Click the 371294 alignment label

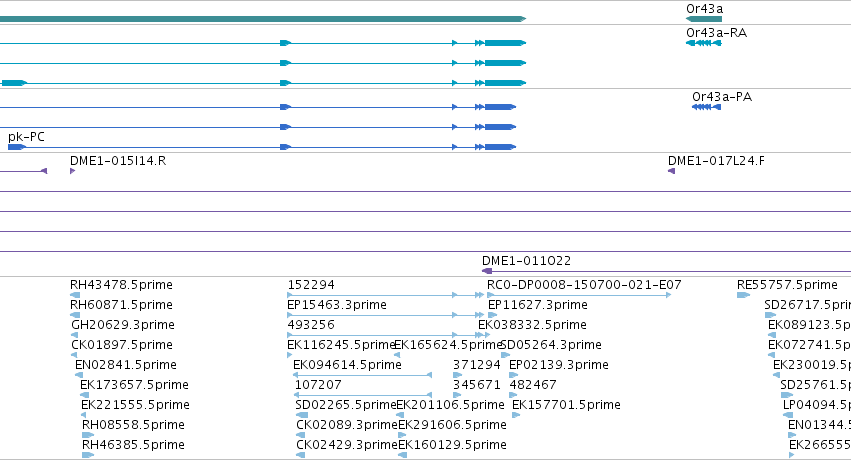477,365
